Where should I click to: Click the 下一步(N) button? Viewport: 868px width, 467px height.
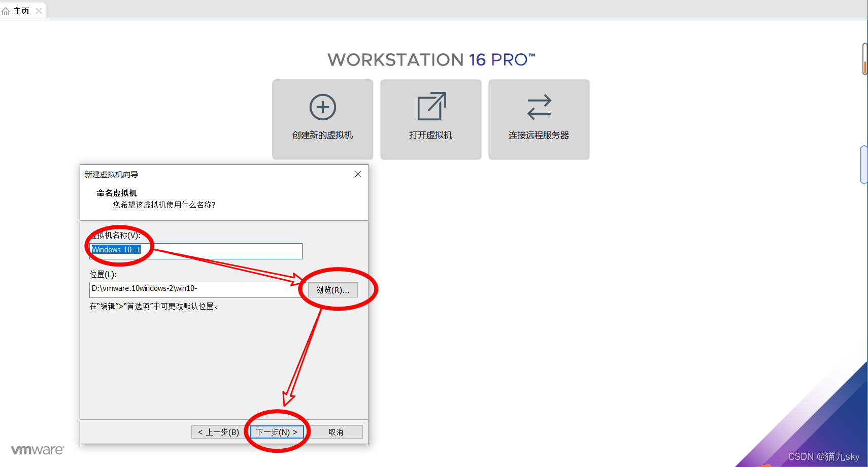click(277, 432)
